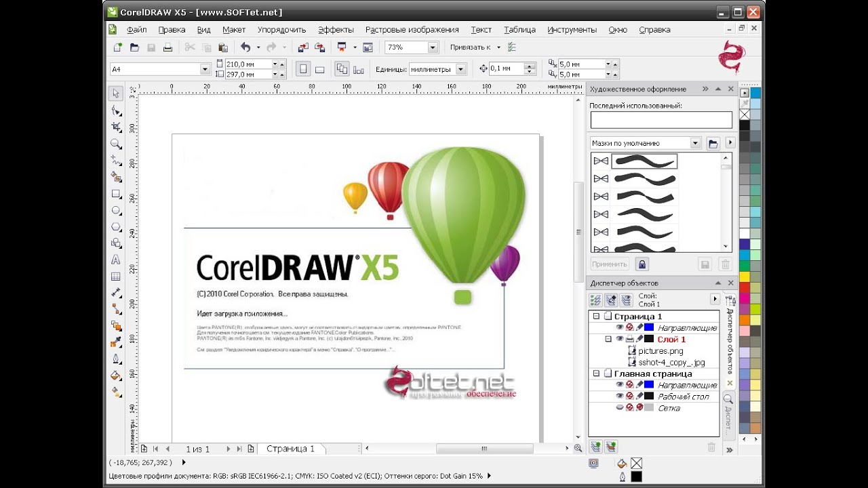Viewport: 868px width, 488px height.
Task: Pick the Smart Fill tool
Action: (x=116, y=177)
